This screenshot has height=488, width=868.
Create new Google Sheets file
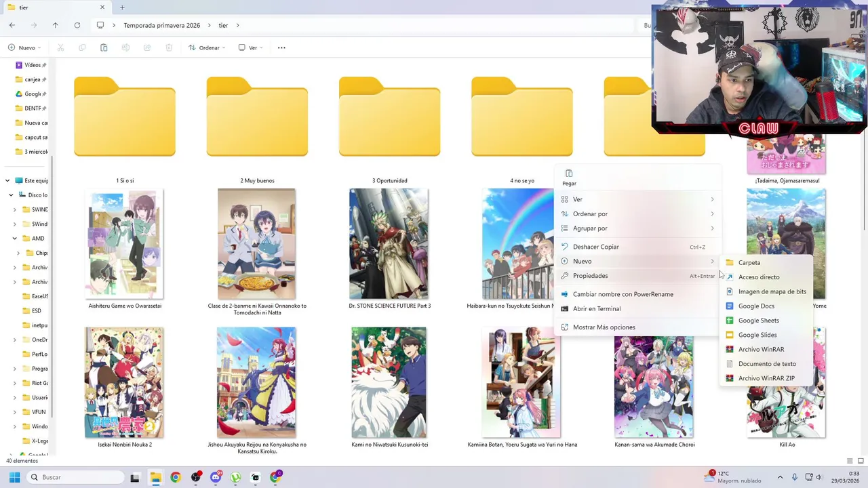[766, 321]
